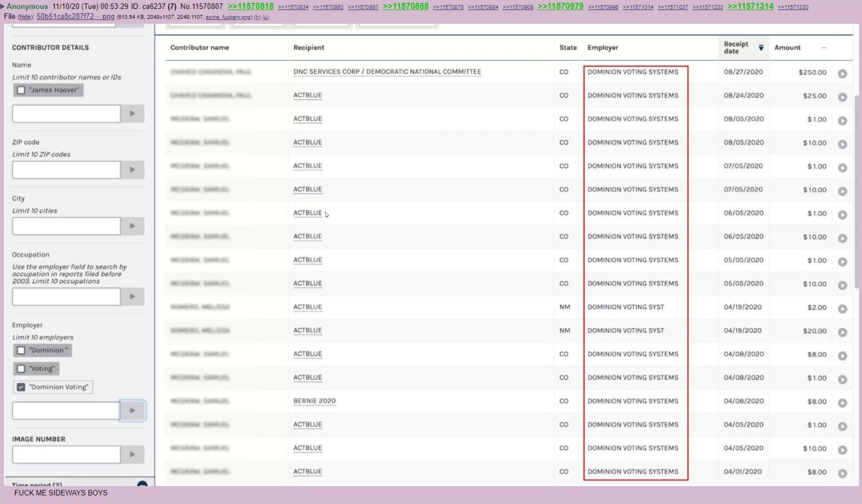Screen dimensions: 862x504
Task: Expand the 08/24/2020 $25.00 row details
Action: click(x=842, y=97)
